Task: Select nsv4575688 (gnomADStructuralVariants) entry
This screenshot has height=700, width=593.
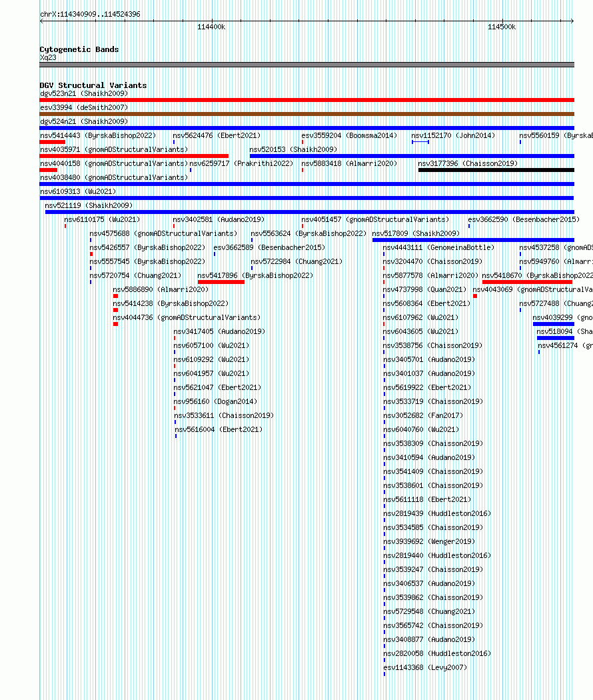Action: (163, 233)
